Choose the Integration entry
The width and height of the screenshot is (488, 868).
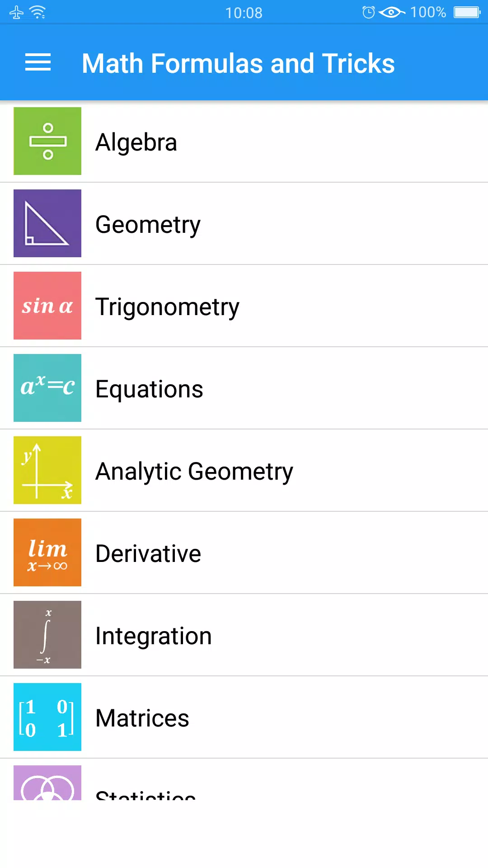coord(244,635)
